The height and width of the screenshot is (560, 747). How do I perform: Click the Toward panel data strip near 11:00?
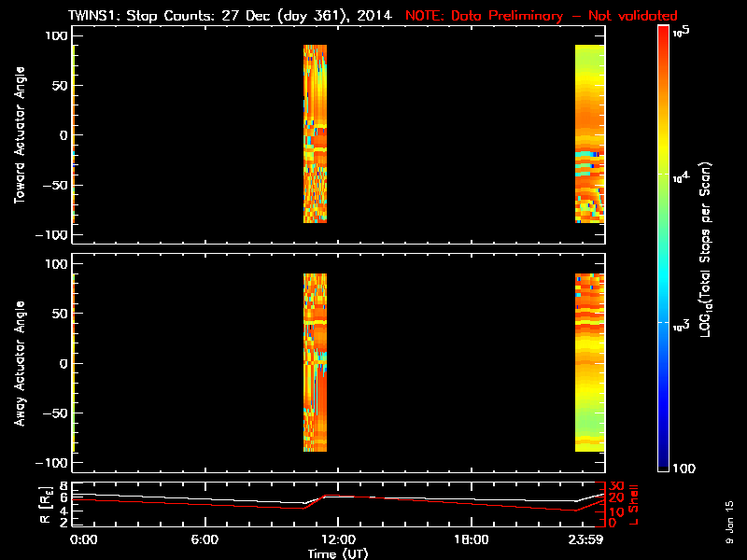coord(315,133)
